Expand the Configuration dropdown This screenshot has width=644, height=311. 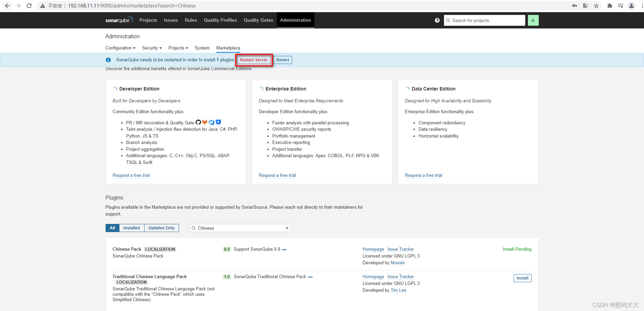point(120,48)
